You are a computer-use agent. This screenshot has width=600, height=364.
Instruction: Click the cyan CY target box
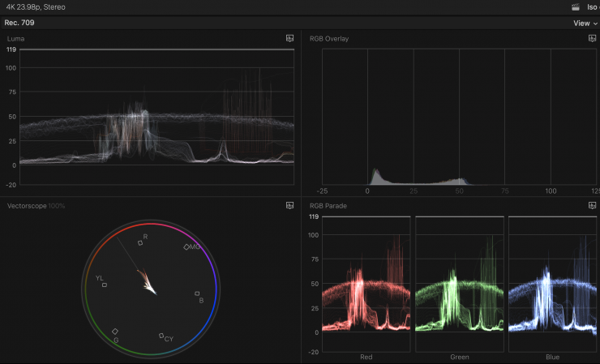coord(161,335)
